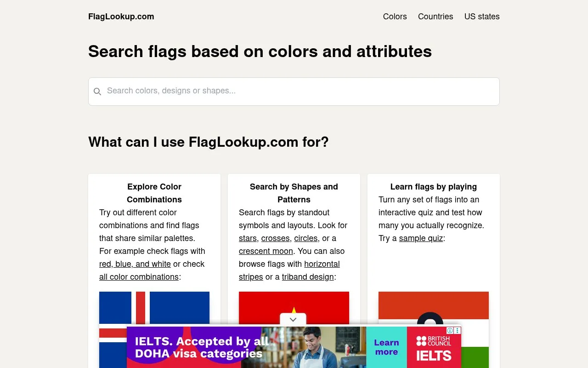Image resolution: width=588 pixels, height=368 pixels.
Task: Open the 'crescent moon' link
Action: pos(266,251)
